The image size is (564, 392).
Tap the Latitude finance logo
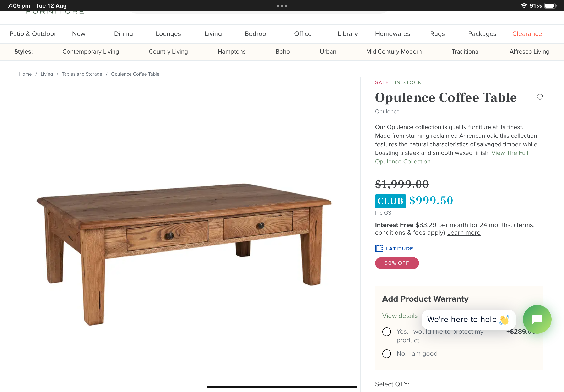coord(394,249)
